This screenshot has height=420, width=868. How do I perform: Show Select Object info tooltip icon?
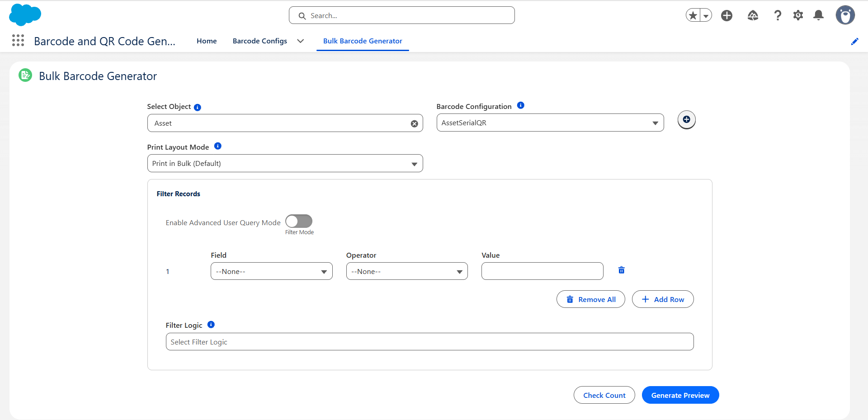tap(198, 107)
